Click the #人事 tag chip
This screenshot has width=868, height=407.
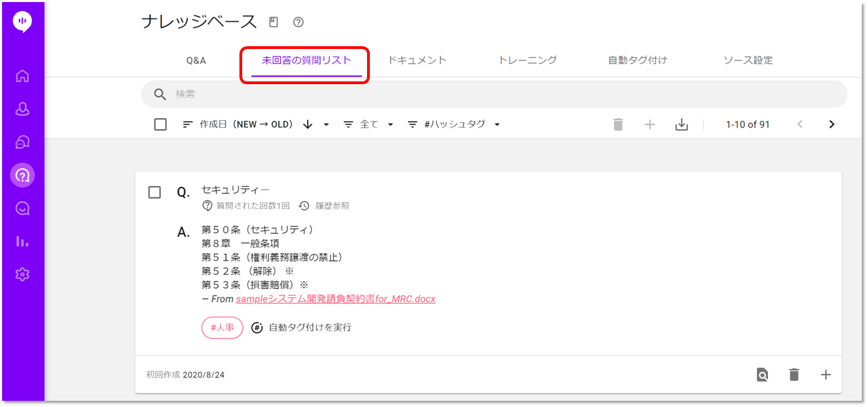(x=222, y=328)
